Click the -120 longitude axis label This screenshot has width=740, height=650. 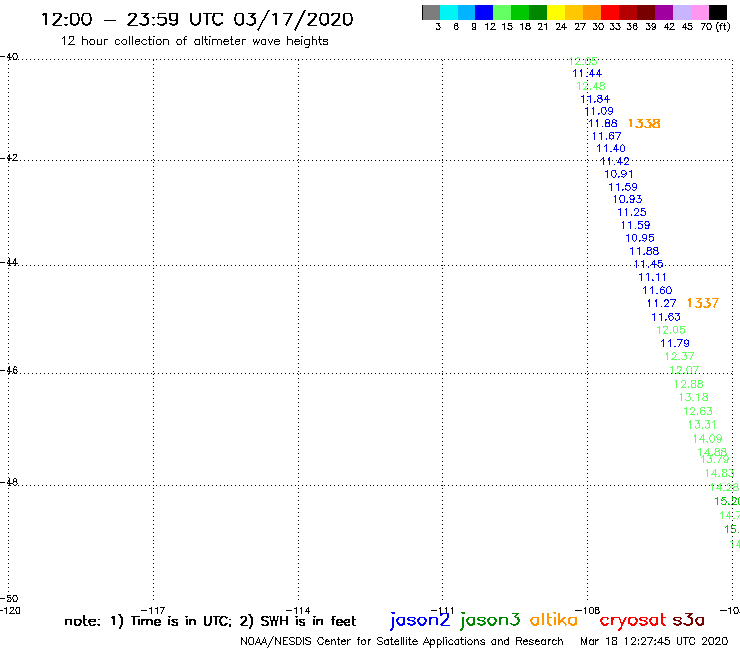pos(10,611)
